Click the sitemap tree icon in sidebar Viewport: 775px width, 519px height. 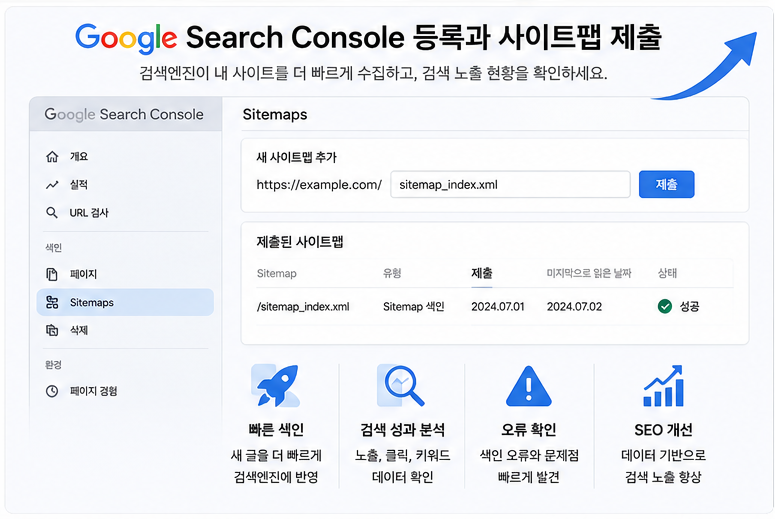coord(52,303)
